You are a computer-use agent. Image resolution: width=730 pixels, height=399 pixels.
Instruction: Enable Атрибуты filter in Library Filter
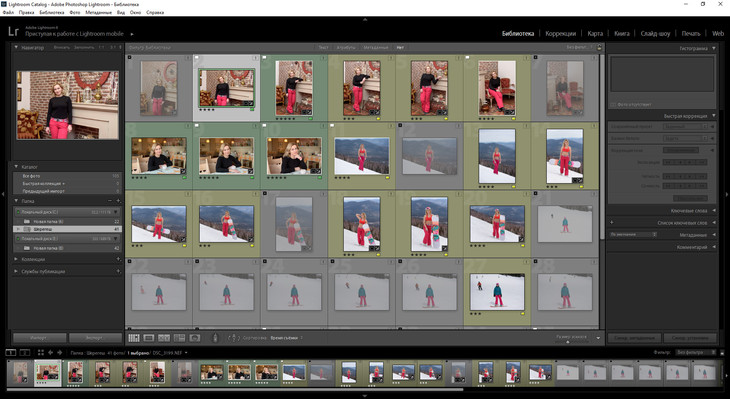(x=346, y=47)
